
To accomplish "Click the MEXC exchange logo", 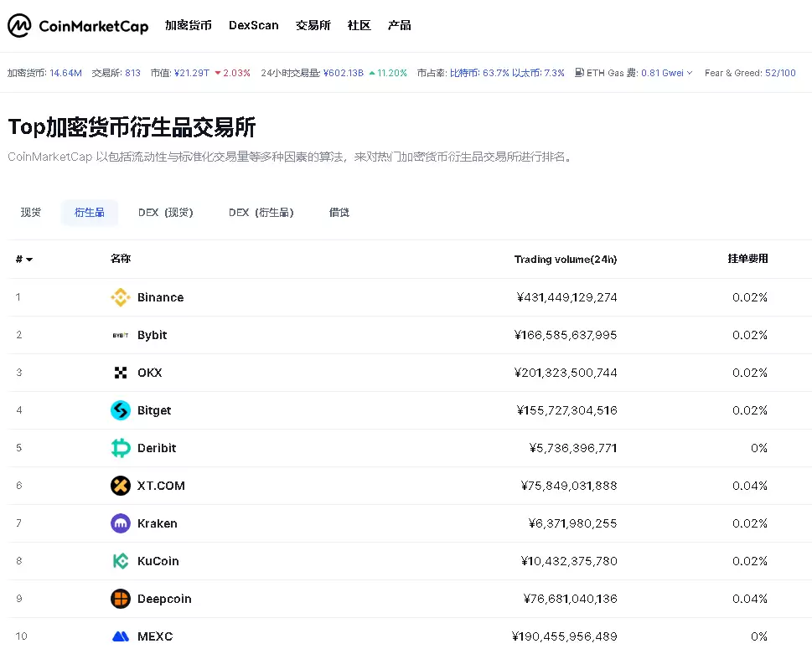I will coord(121,636).
